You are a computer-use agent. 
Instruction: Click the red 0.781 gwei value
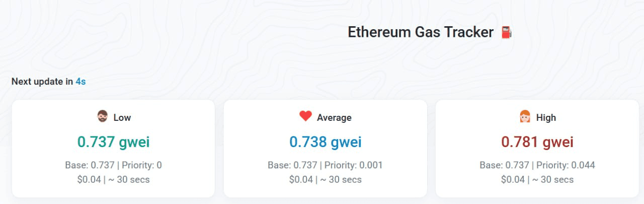point(537,142)
